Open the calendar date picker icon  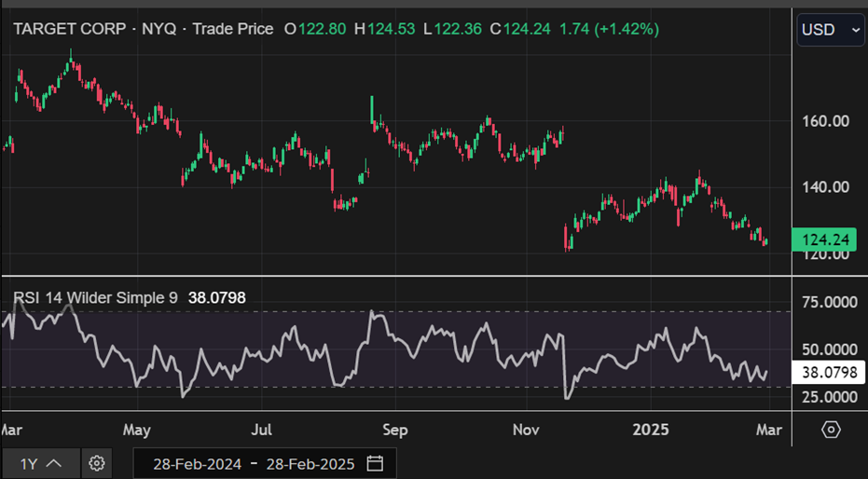click(376, 464)
